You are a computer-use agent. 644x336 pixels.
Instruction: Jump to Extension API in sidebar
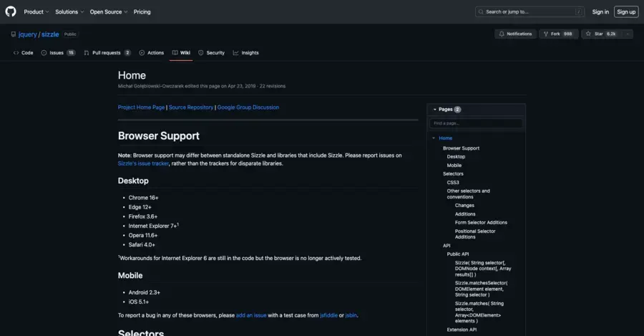462,330
